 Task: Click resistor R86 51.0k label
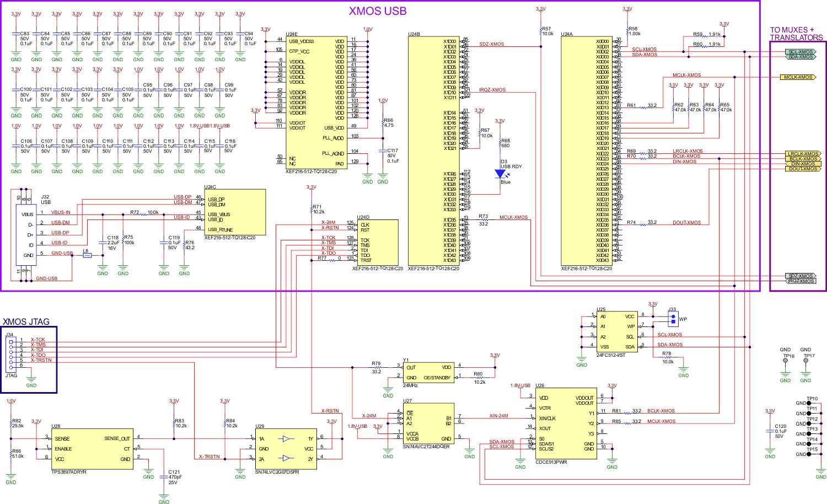pos(18,454)
